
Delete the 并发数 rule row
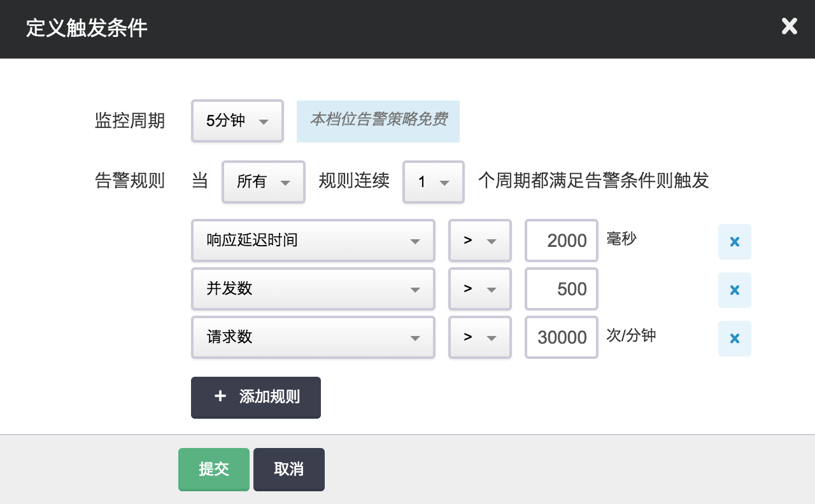click(x=734, y=290)
